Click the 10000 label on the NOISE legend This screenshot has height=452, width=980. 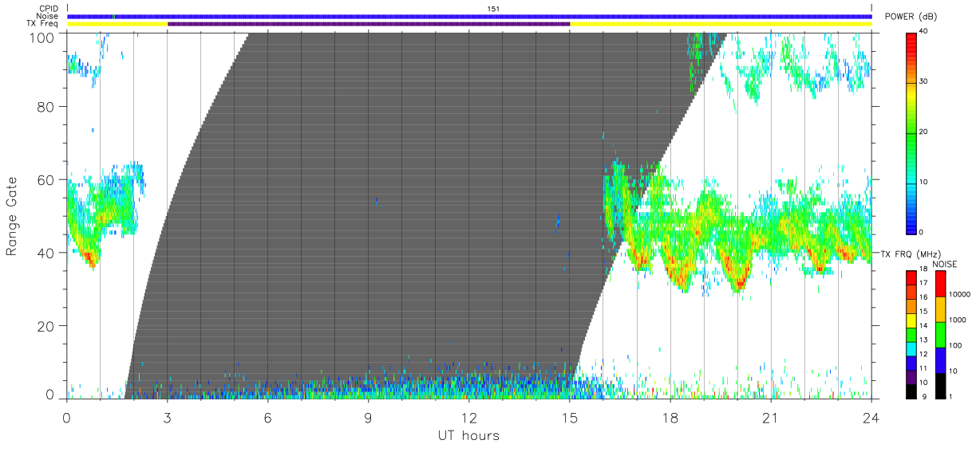(959, 295)
